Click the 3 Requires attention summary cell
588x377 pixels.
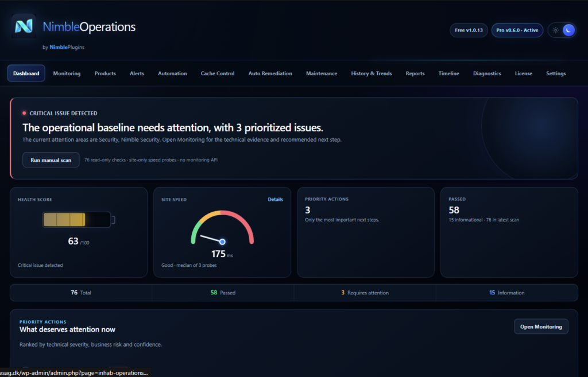[365, 293]
